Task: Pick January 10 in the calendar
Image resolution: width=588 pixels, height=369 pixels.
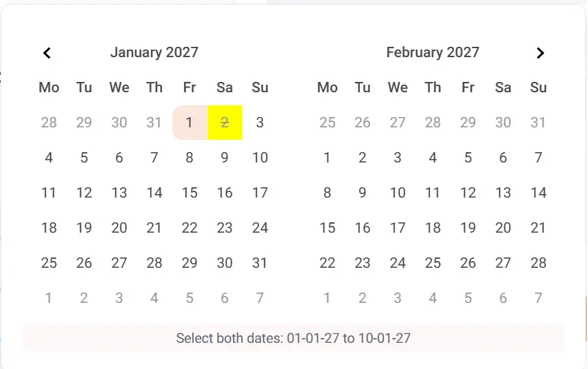Action: coord(260,158)
